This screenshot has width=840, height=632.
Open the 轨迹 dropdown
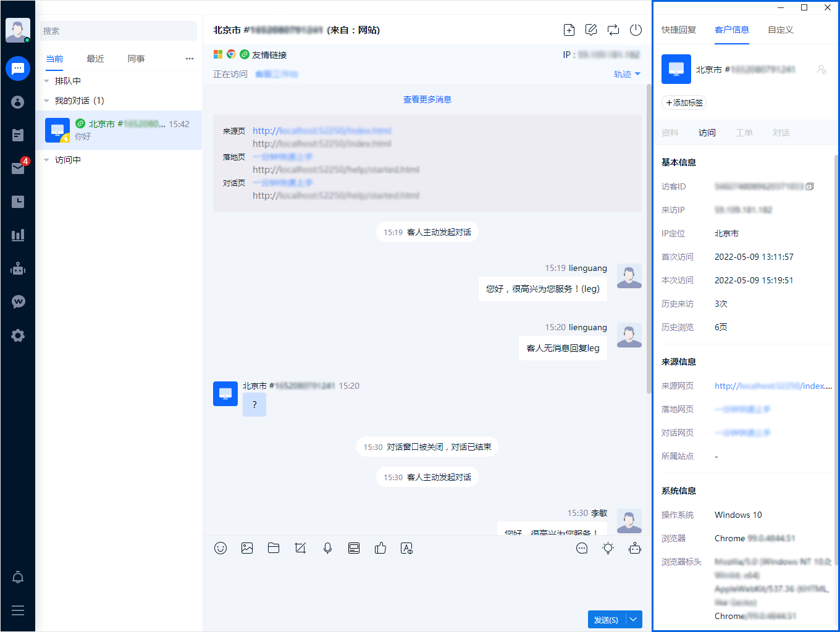pyautogui.click(x=626, y=74)
